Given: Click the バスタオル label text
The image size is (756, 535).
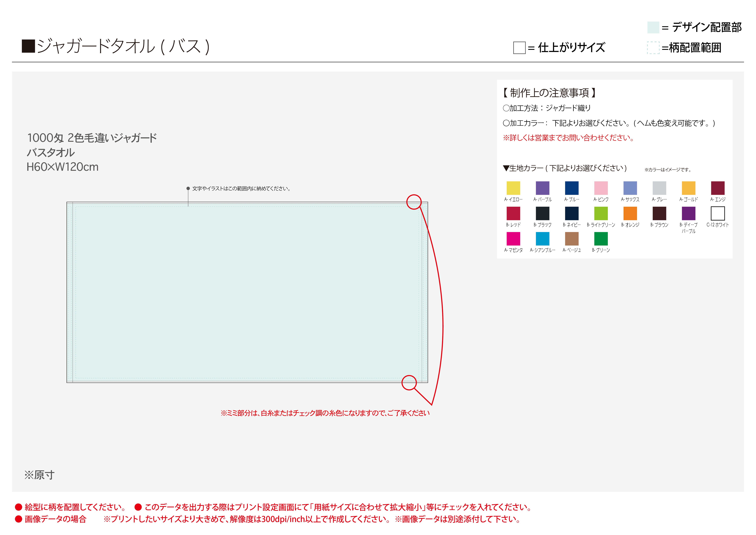Looking at the screenshot, I should point(51,152).
